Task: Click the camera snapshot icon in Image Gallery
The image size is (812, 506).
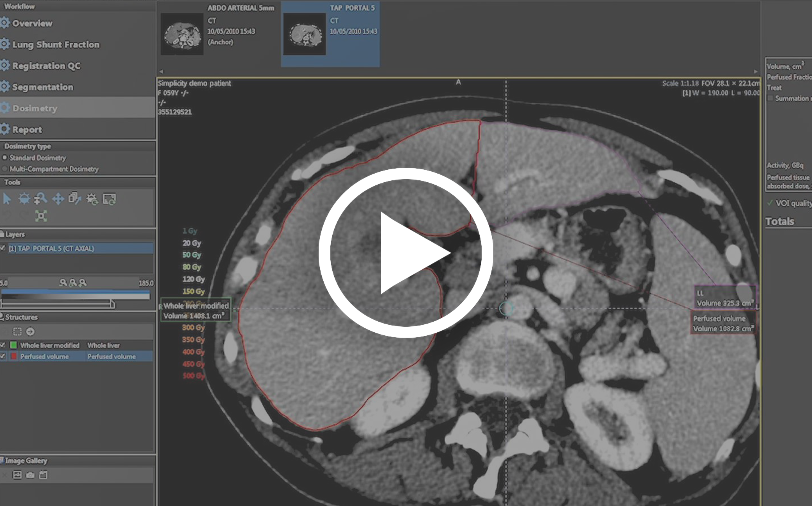Action: point(30,475)
